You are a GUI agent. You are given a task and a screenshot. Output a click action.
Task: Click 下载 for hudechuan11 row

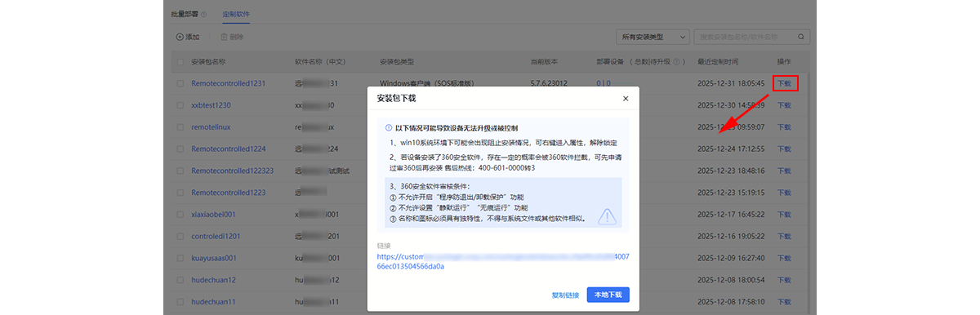coord(784,301)
